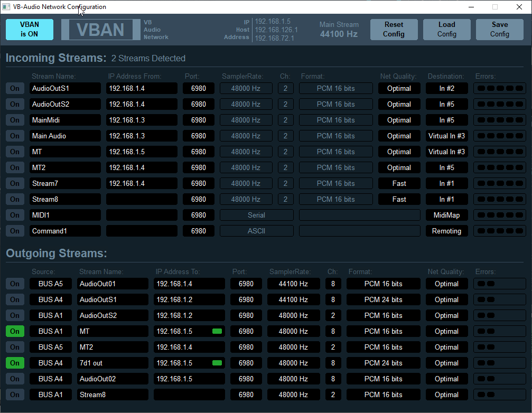Click error indicators of incoming Command1
Viewport: 532px width, 413px height.
tap(500, 231)
